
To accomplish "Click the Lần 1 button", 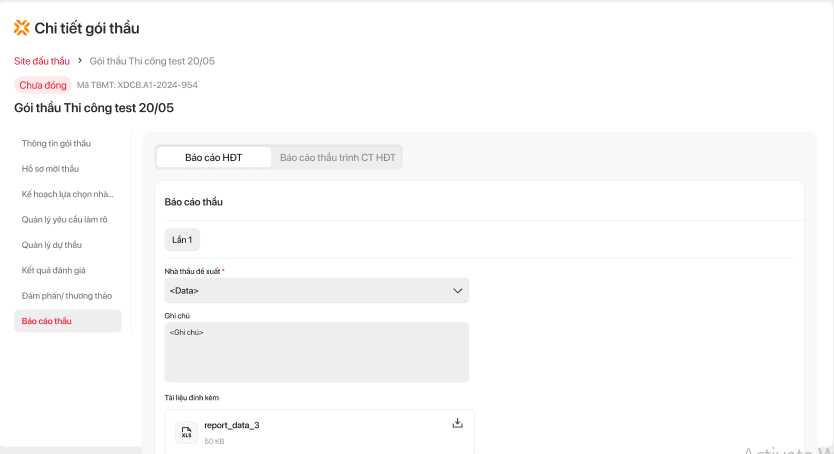I will pyautogui.click(x=182, y=239).
